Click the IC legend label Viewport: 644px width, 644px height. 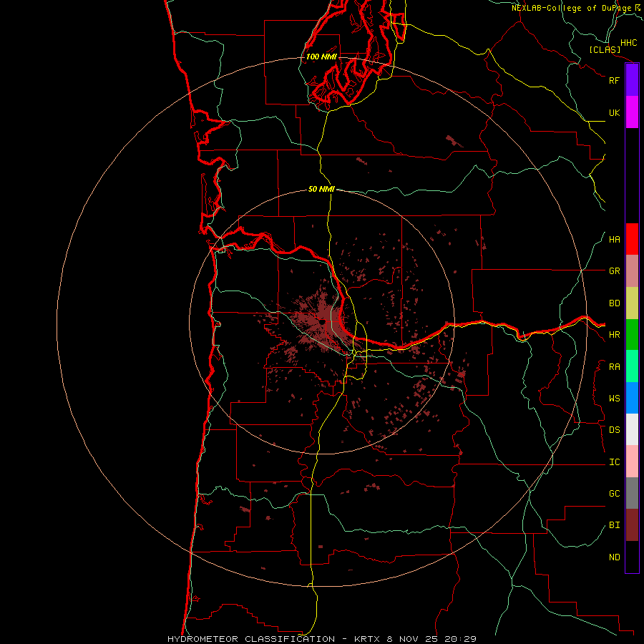click(x=615, y=462)
